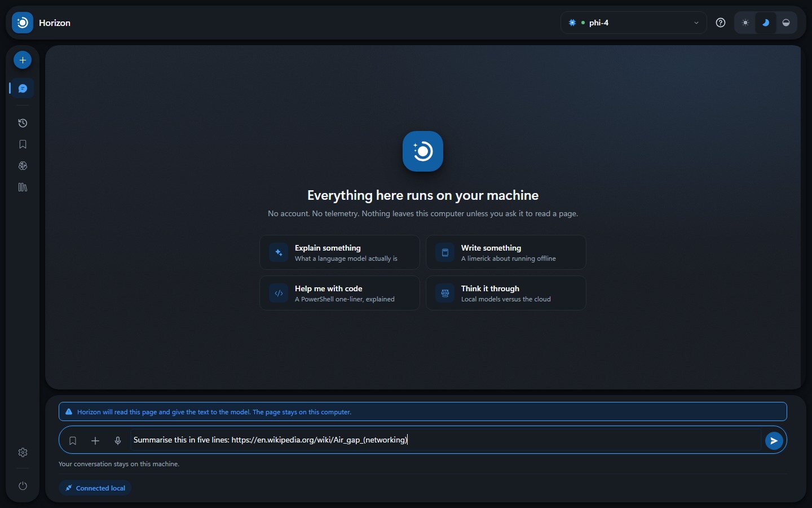Switch to dark theme moon icon
The image size is (812, 508).
pyautogui.click(x=766, y=23)
